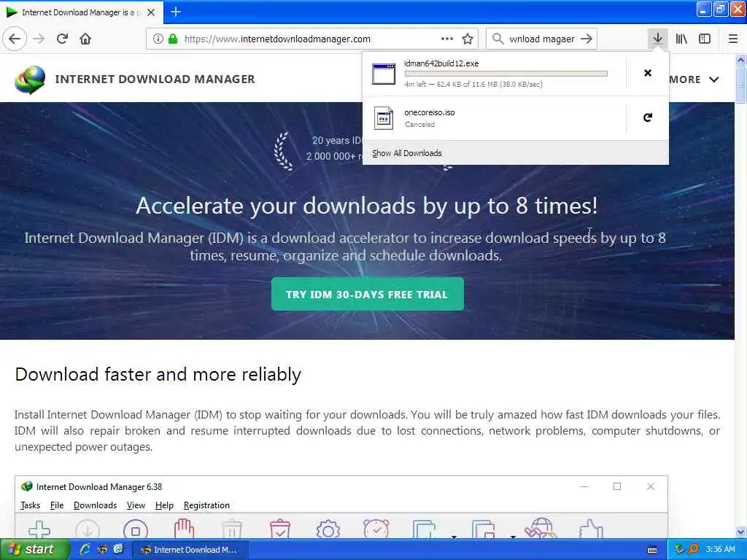Retry the onecoreiso.iso download
747x560 pixels.
pyautogui.click(x=648, y=117)
